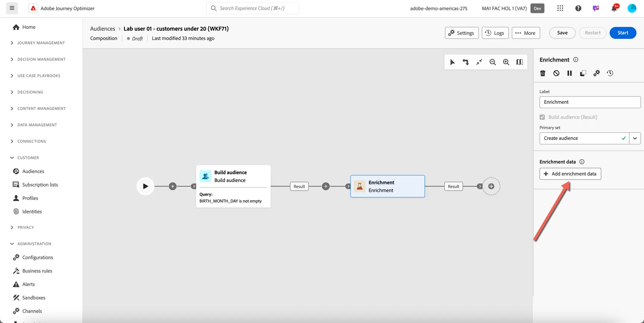Click the Audiences breadcrumb link

[102, 29]
